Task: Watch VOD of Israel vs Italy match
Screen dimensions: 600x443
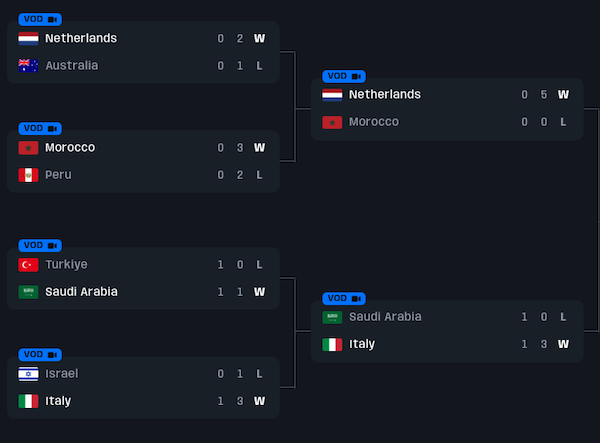Action: [x=40, y=354]
